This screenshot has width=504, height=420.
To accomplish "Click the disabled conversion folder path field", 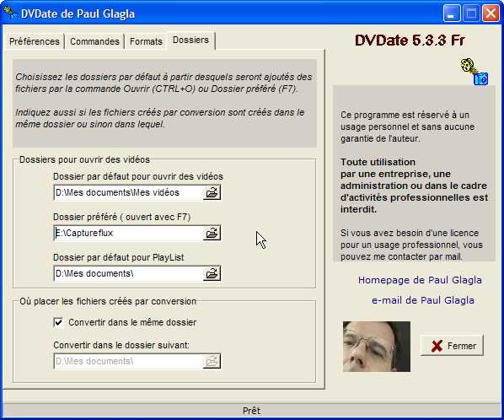I will point(128,361).
